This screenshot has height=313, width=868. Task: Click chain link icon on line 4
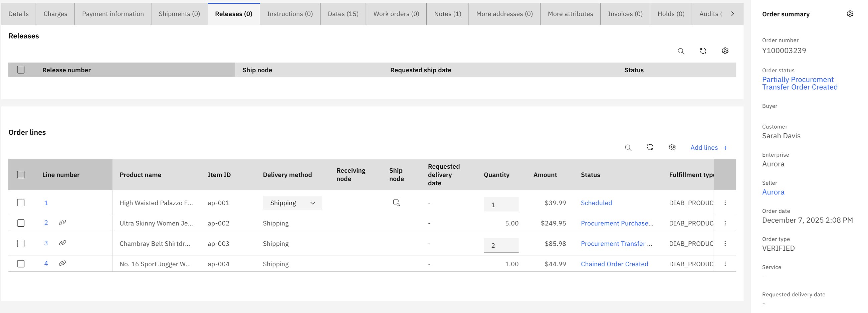[62, 263]
